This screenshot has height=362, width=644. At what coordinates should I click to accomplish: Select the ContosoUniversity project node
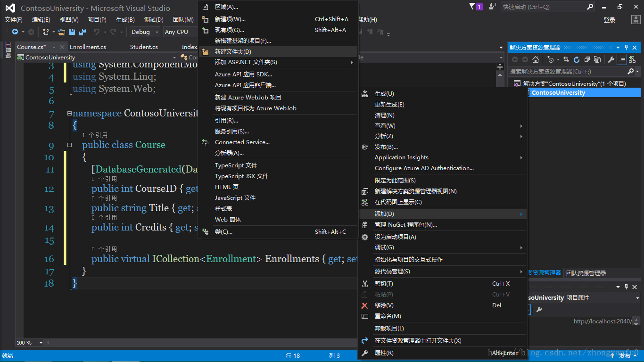click(558, 92)
